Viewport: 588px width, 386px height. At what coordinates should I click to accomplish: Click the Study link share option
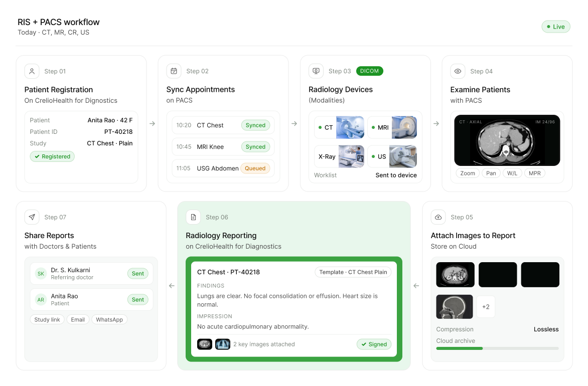click(x=47, y=320)
